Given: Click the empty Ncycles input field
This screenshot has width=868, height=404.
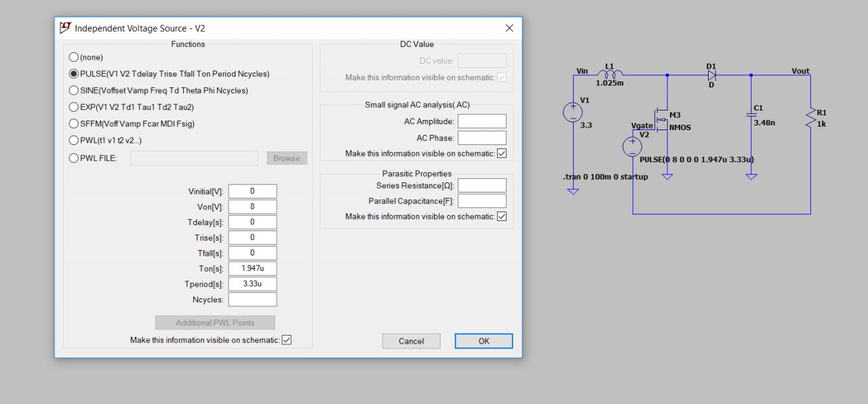Looking at the screenshot, I should coord(252,299).
